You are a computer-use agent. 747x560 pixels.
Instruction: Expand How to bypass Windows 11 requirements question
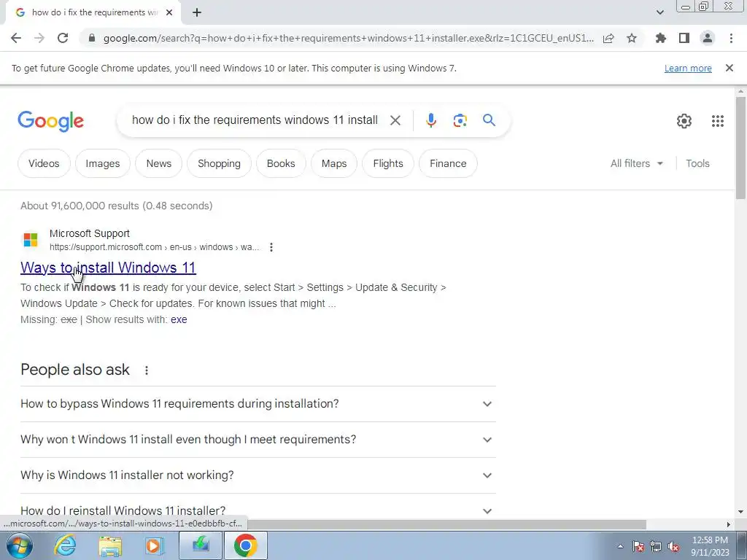click(258, 404)
